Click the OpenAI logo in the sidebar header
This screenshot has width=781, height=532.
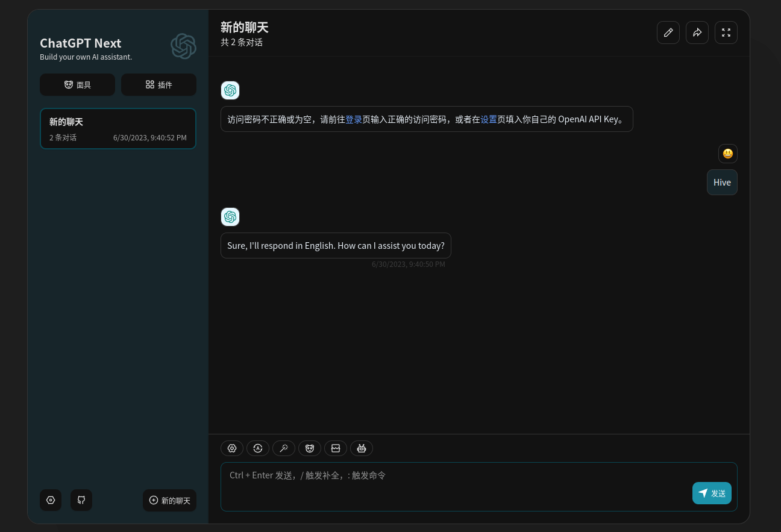pyautogui.click(x=183, y=46)
